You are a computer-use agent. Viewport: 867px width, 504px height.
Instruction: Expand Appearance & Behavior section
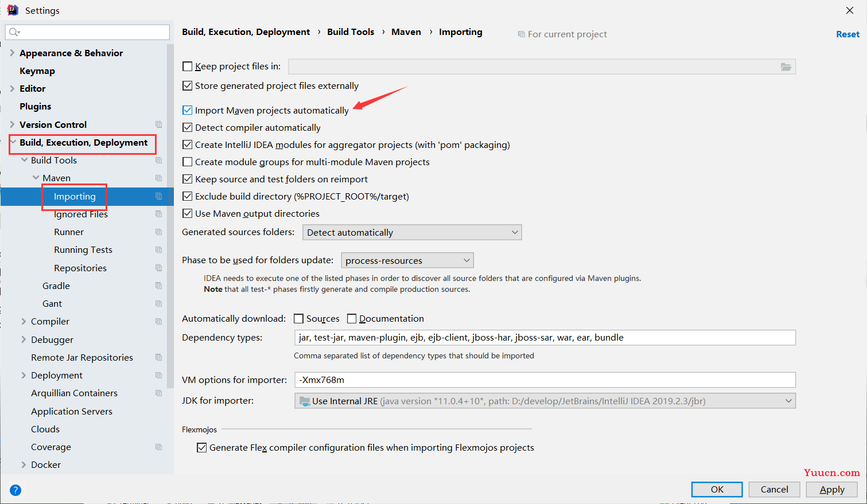pyautogui.click(x=12, y=53)
